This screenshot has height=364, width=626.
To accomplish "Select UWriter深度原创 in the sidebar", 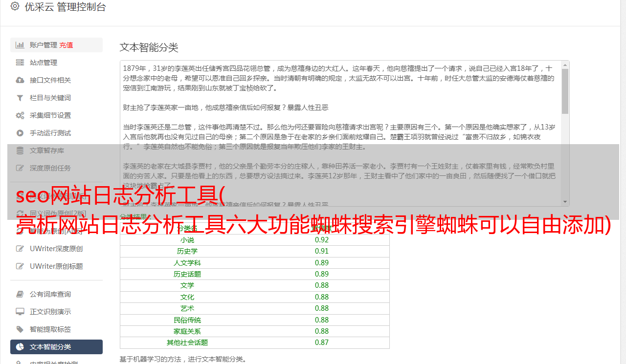I will click(56, 249).
